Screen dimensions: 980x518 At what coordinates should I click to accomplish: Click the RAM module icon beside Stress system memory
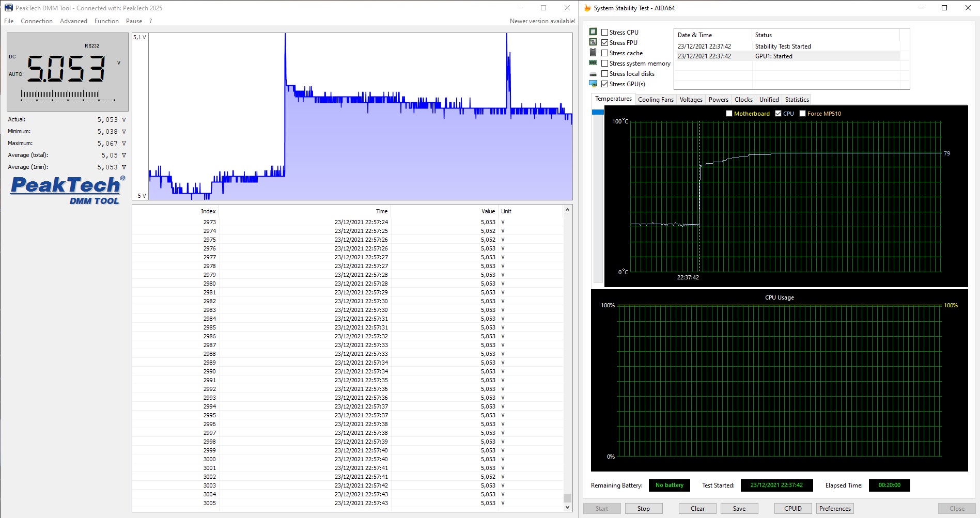(593, 63)
